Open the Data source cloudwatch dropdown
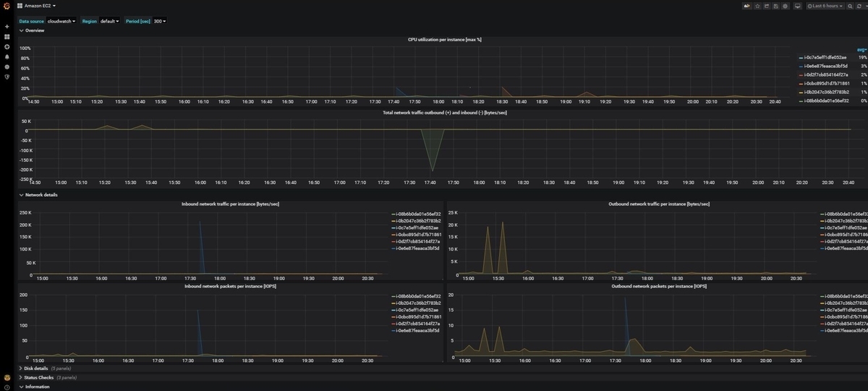 tap(61, 21)
